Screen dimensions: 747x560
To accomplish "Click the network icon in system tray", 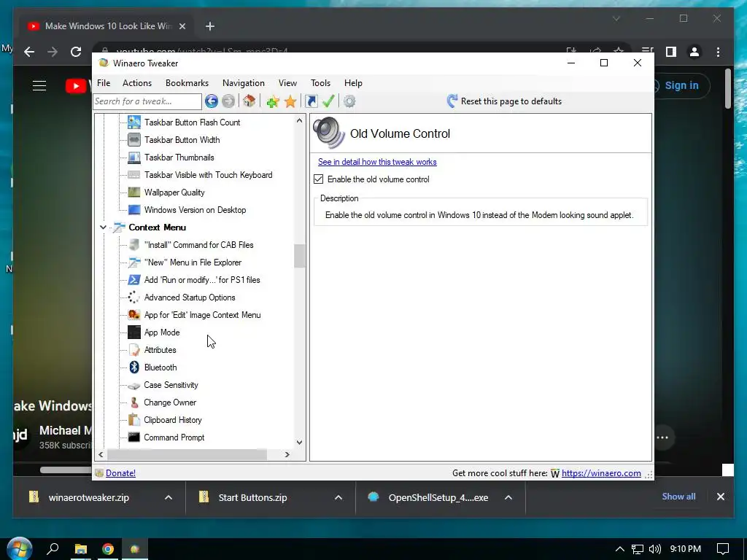I will [x=638, y=549].
